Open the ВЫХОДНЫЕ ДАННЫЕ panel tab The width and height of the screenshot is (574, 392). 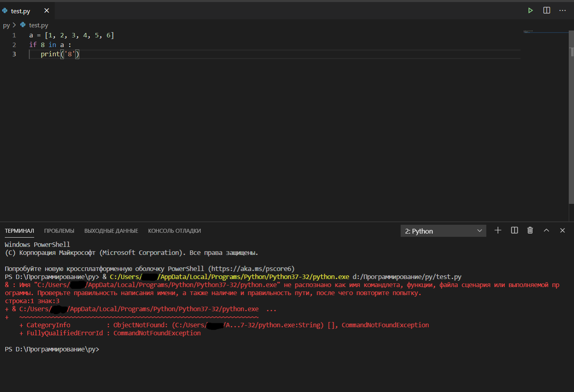click(x=111, y=231)
